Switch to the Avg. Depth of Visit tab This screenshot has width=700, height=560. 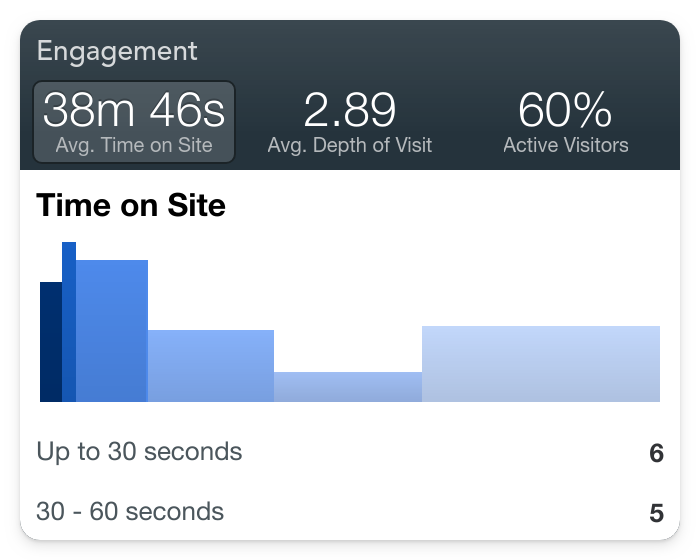click(350, 122)
